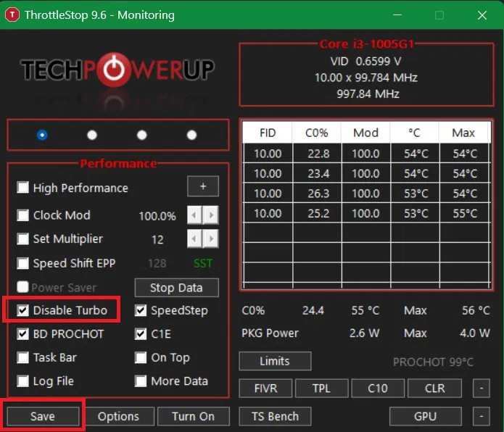Increase Clock Mod with right arrow
504x432 pixels.
[210, 215]
